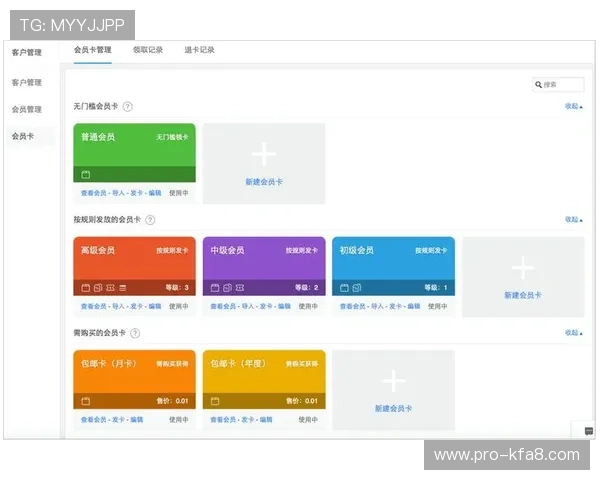Click help question mark beside 无门槛会员卡
The image size is (600, 480).
[x=128, y=106]
